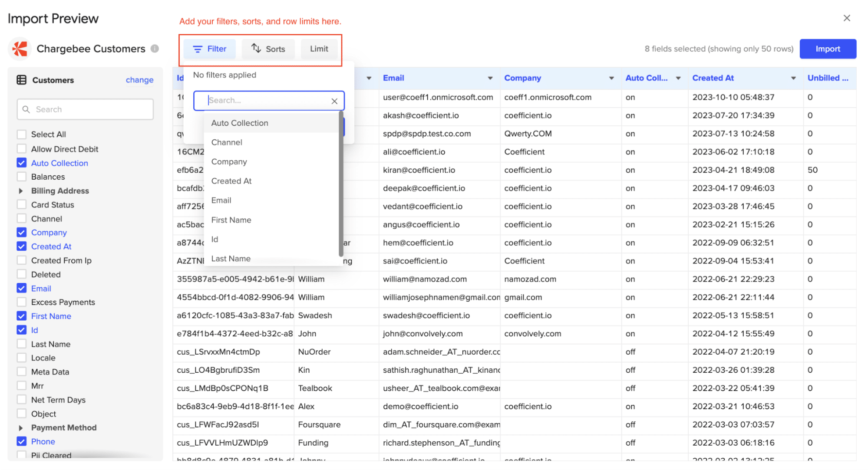Screen dimensions: 868x470
Task: Enable the Channel field checkbox
Action: [22, 219]
